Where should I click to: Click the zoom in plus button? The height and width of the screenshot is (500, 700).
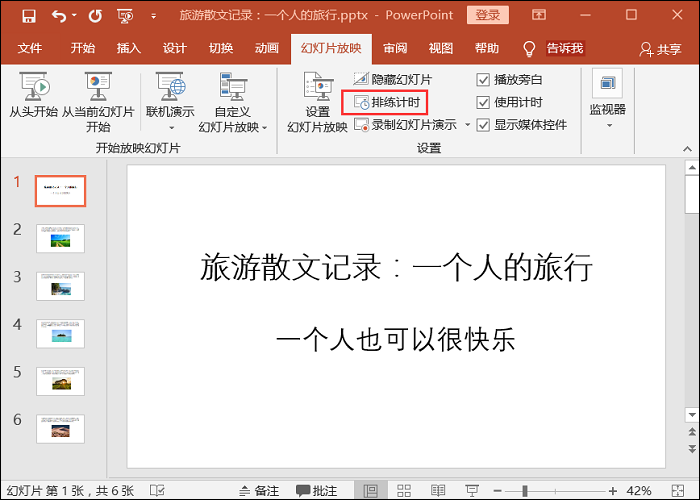tap(612, 491)
